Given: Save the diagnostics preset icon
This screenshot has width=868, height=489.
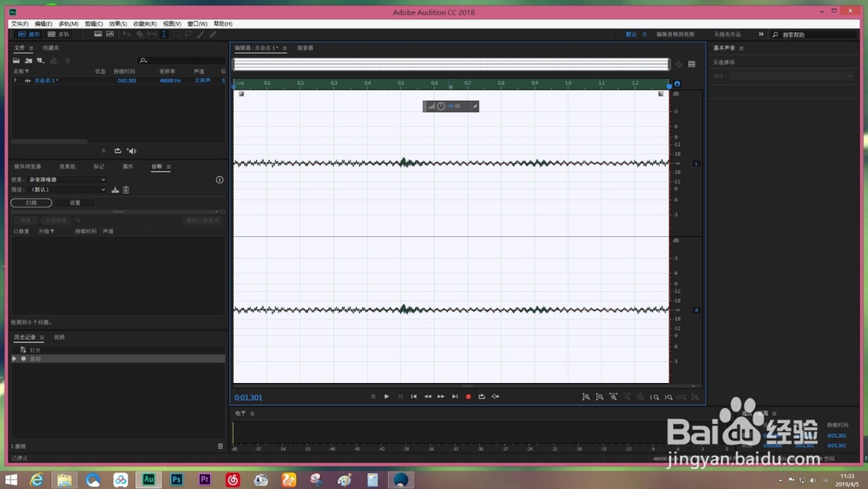Looking at the screenshot, I should pyautogui.click(x=115, y=190).
